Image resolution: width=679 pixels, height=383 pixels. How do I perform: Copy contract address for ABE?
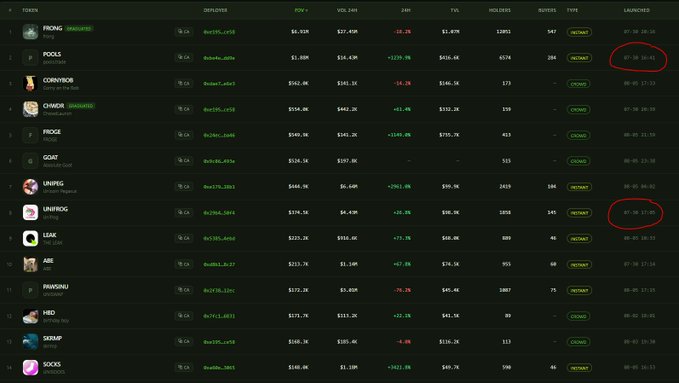pos(184,264)
